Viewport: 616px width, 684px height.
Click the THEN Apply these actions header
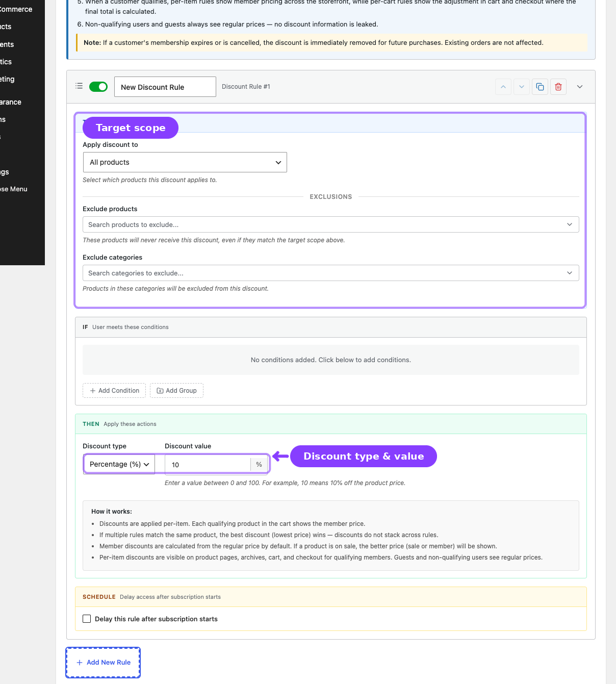(x=331, y=424)
